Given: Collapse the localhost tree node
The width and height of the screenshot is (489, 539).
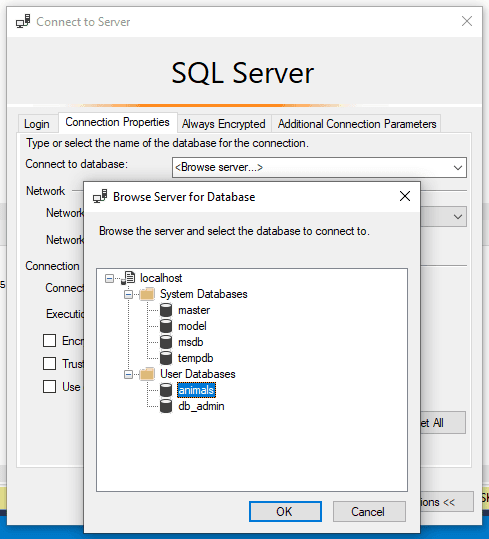Looking at the screenshot, I should point(109,278).
